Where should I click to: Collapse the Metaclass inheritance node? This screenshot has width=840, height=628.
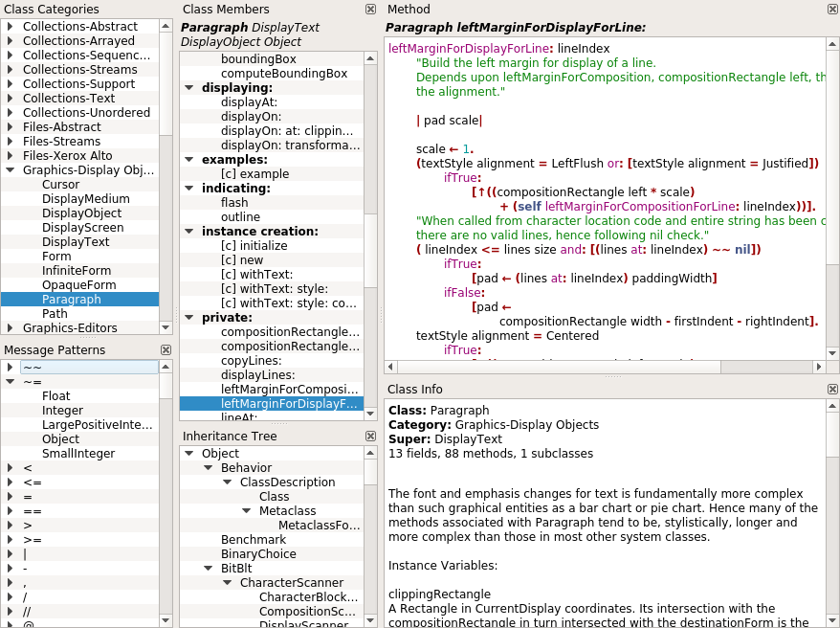pyautogui.click(x=247, y=510)
